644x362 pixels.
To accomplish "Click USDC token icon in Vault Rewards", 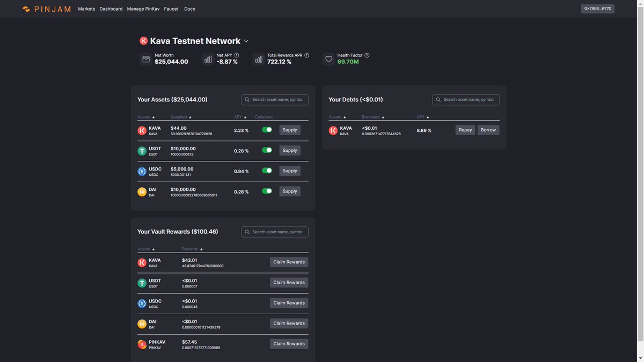I will [142, 304].
